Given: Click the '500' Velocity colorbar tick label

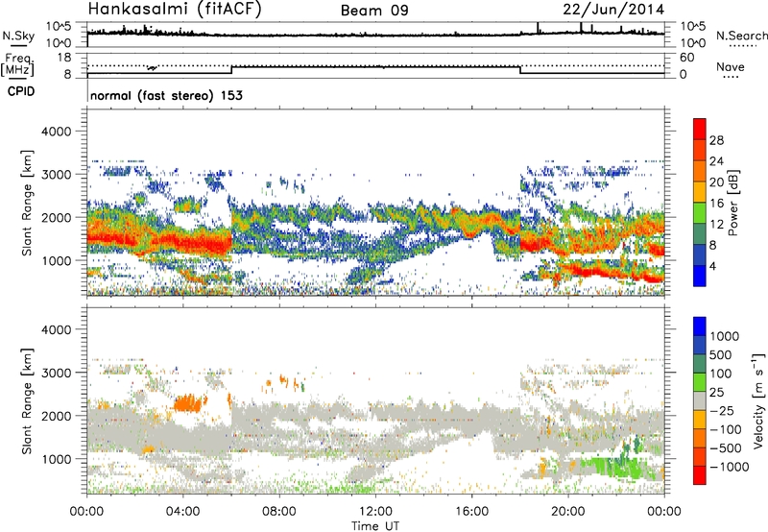Looking at the screenshot, I should click(x=721, y=355).
